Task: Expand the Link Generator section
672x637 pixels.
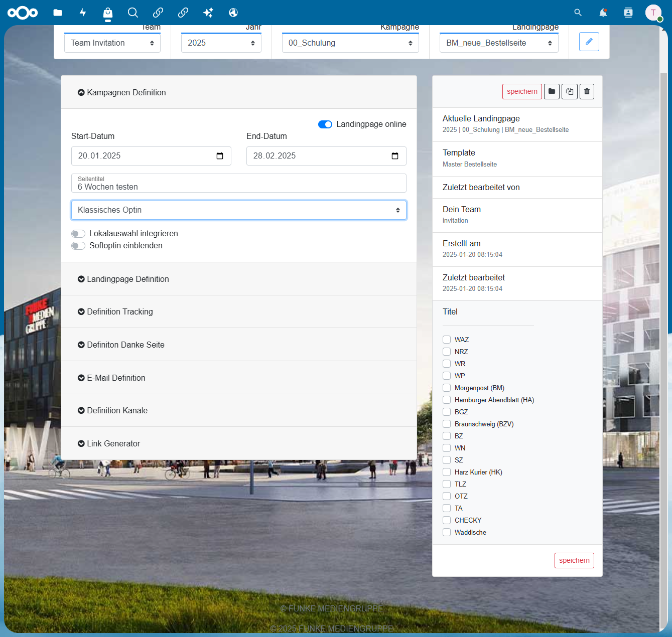Action: [x=239, y=443]
